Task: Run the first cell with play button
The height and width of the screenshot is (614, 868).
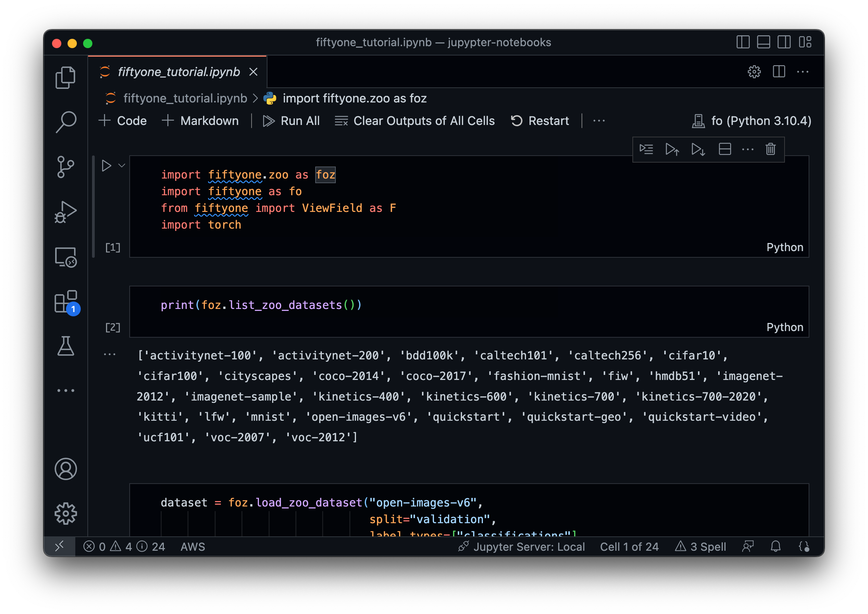Action: click(106, 166)
